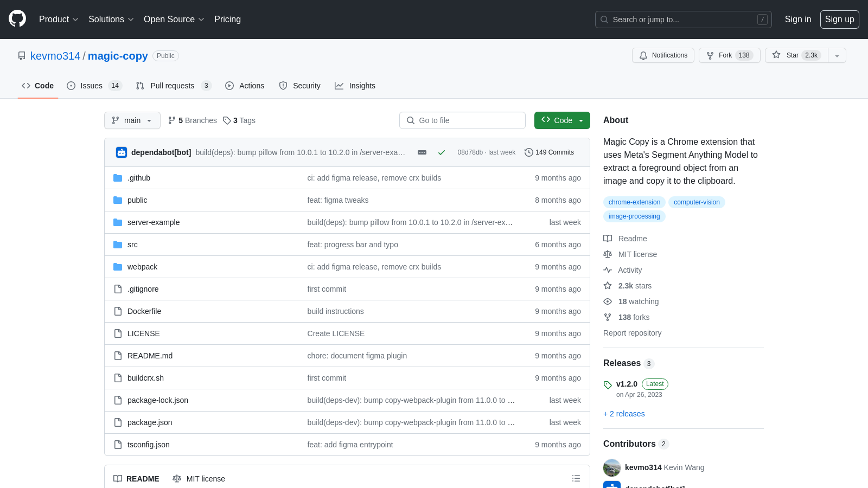Click the star icon in Star button
The image size is (868, 488).
776,55
